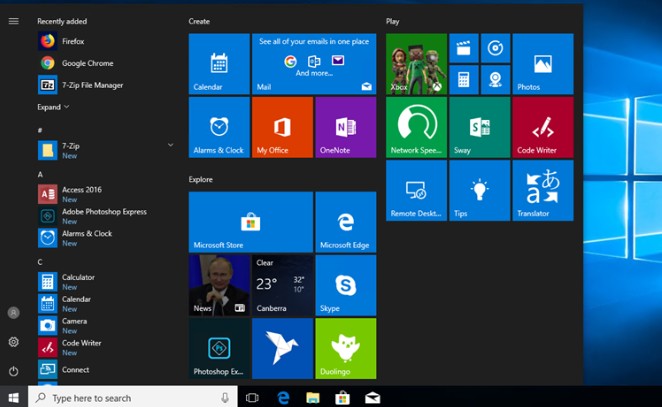The width and height of the screenshot is (662, 407).
Task: Open the Microsoft Edge tile
Action: pyautogui.click(x=346, y=222)
